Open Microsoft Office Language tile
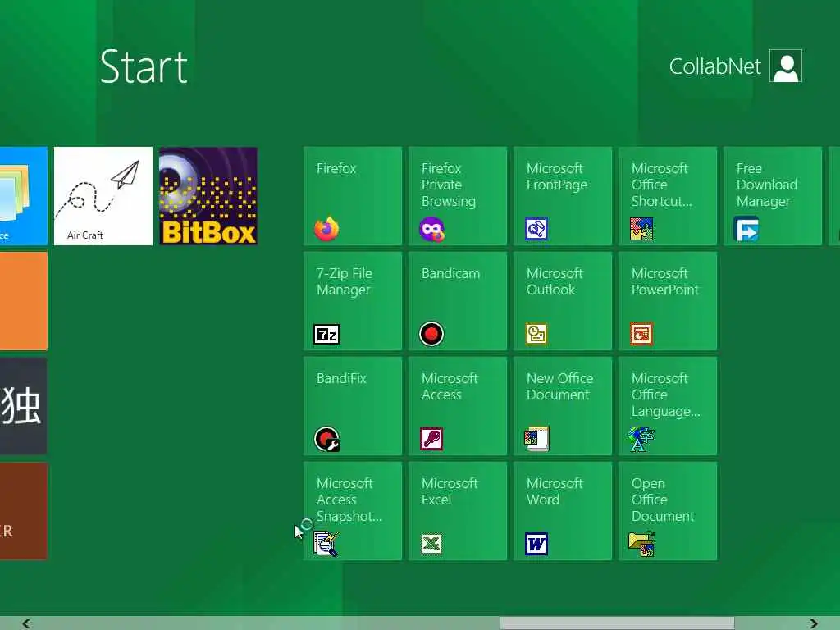840x630 pixels. coord(668,406)
